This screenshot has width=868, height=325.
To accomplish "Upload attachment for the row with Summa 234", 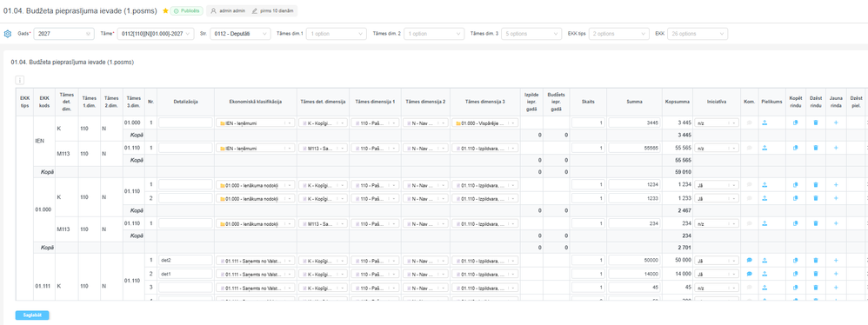I will coord(764,223).
